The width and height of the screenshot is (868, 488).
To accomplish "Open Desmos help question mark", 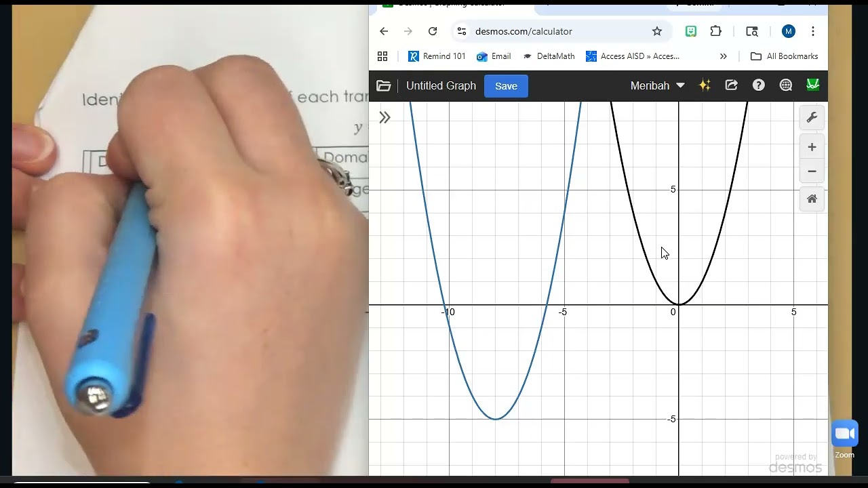I will [759, 85].
